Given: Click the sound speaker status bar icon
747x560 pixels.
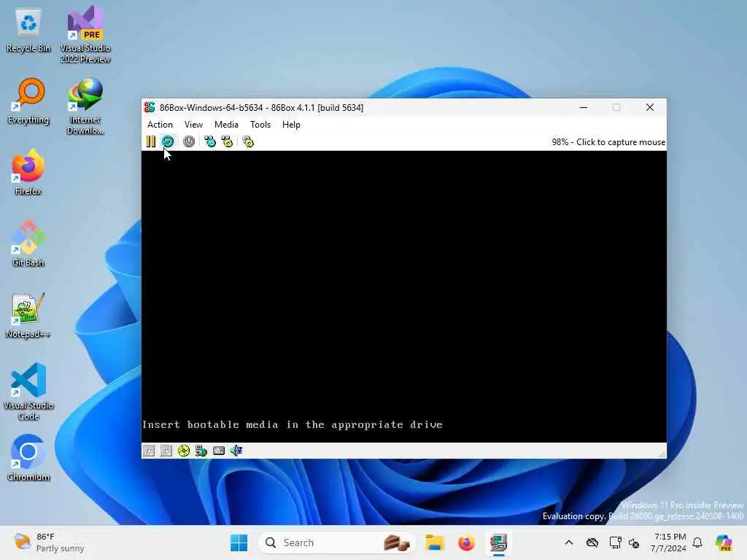Looking at the screenshot, I should pyautogui.click(x=236, y=451).
